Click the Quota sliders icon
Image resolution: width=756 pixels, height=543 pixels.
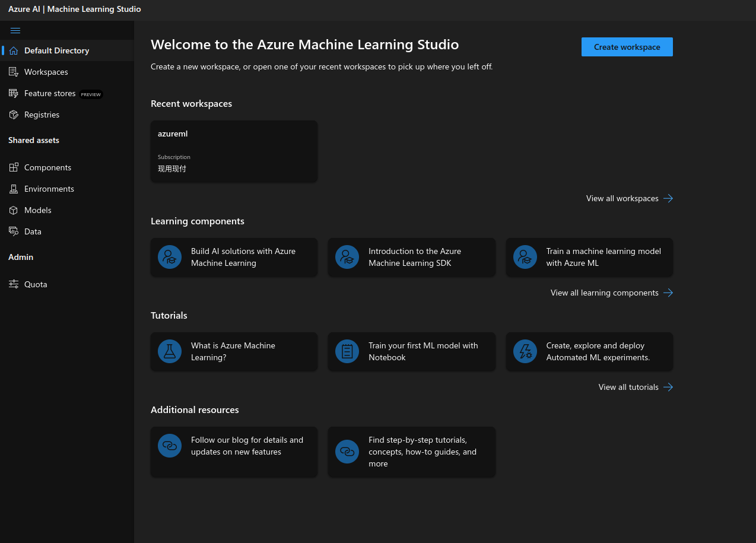[x=14, y=284]
